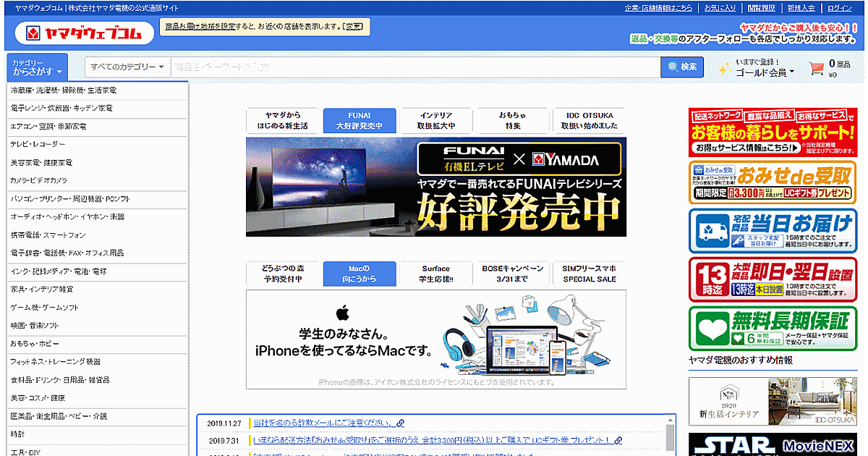Switch to the インテリア取扱拡大中 tab
Image resolution: width=868 pixels, height=456 pixels.
pos(435,121)
